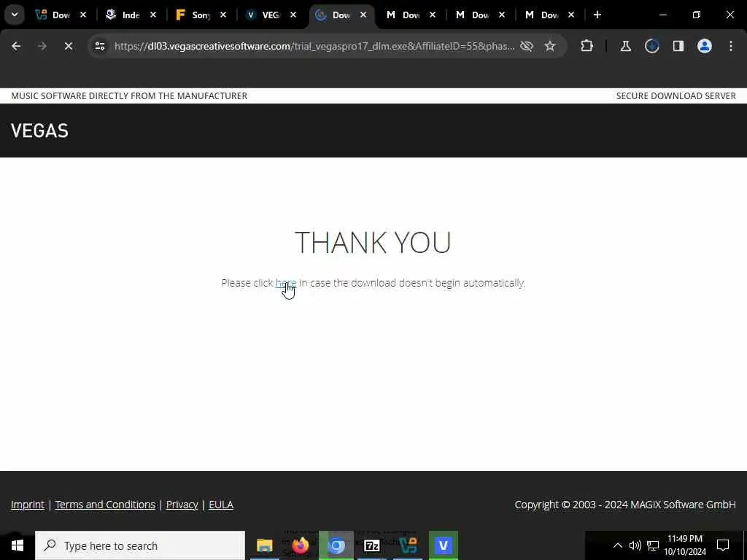Screen dimensions: 747x560
Task: Go back to the previous page
Action: [x=16, y=46]
